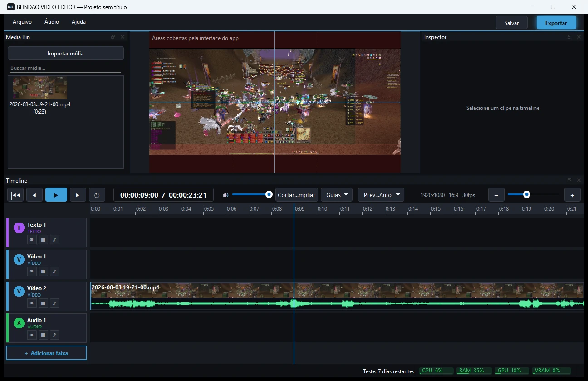Toggle visibility eye on Texto 1 track
Screen dimensions: 588x381
coord(32,240)
